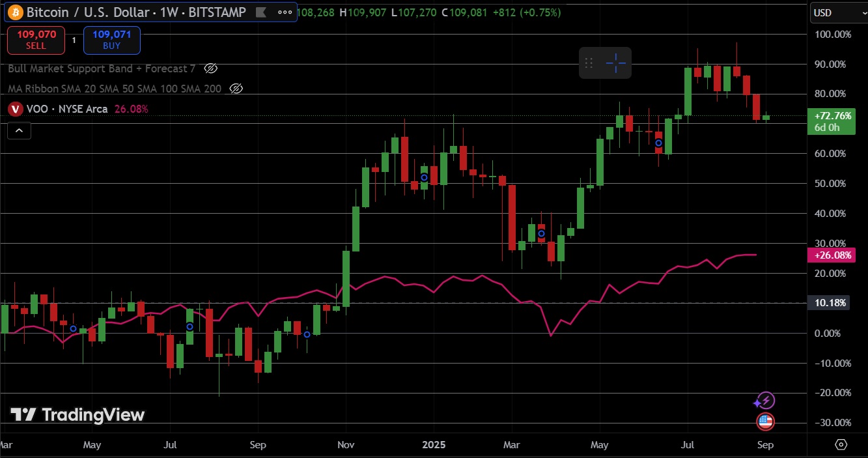Click the orange Bitcoin logo icon

(x=15, y=12)
